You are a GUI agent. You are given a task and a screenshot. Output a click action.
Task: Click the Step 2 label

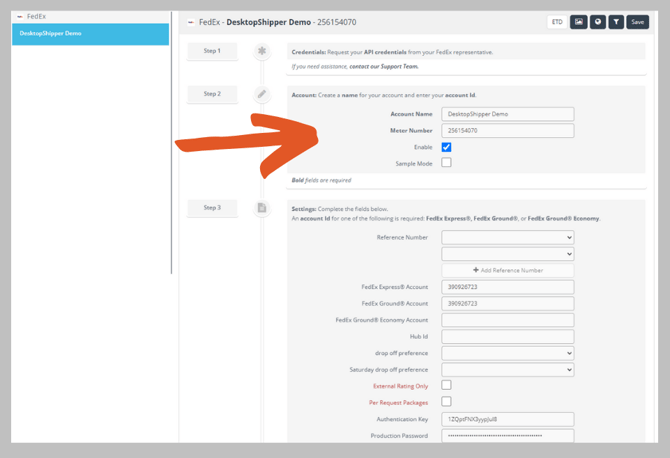click(x=212, y=94)
